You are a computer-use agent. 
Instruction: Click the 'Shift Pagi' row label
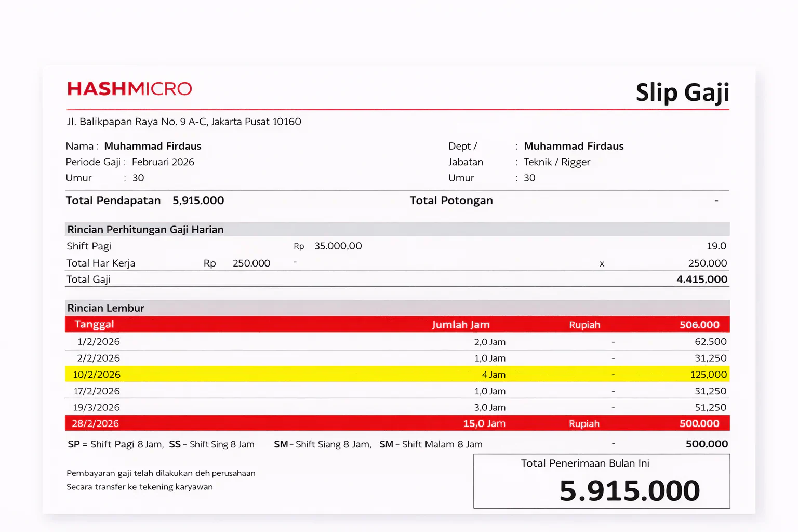pos(89,246)
